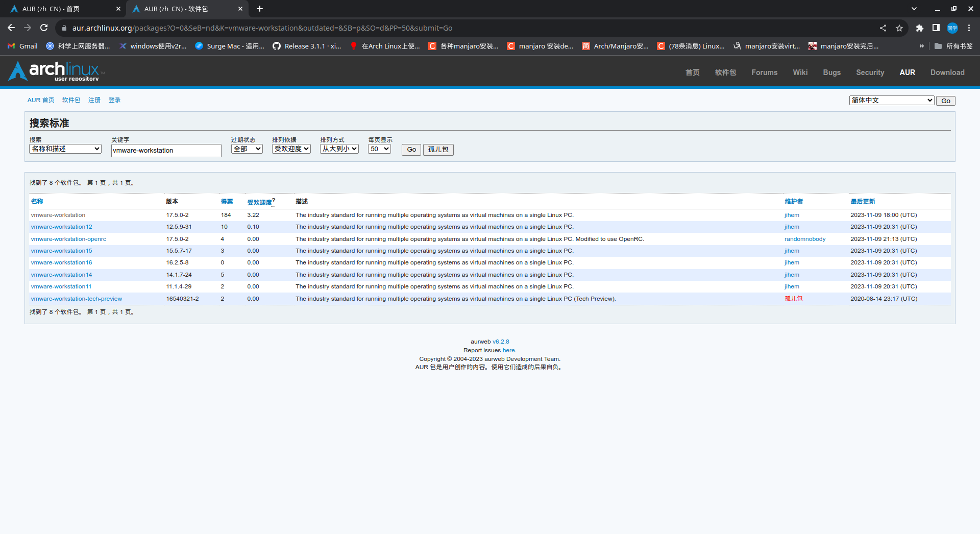The width and height of the screenshot is (980, 534).
Task: Open a new tab with plus icon
Action: click(260, 9)
